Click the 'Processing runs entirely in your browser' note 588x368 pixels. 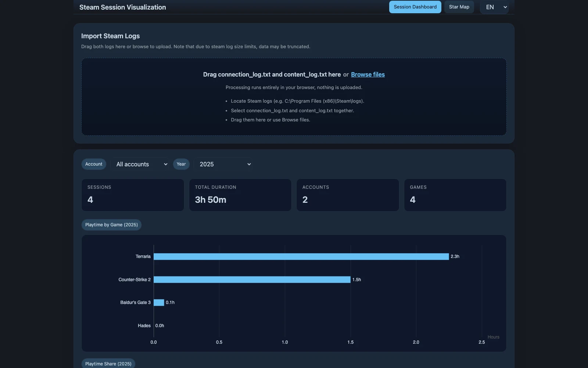coord(294,88)
